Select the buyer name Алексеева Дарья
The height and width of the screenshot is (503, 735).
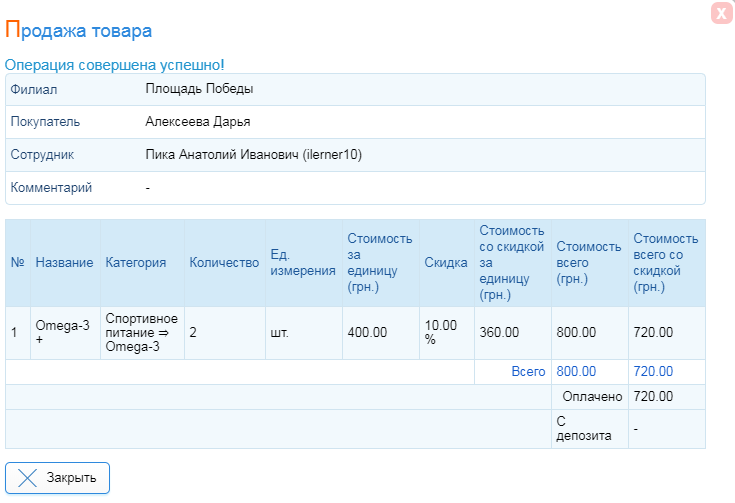coord(198,122)
